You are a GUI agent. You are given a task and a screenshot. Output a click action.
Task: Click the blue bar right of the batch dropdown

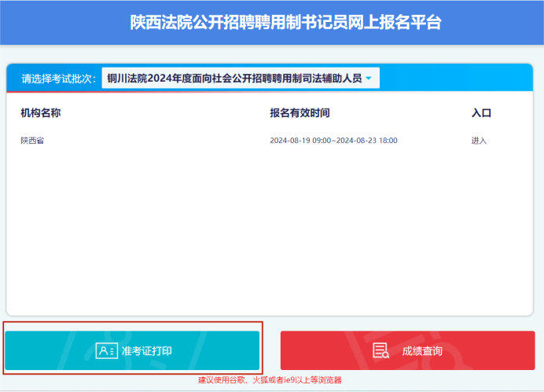tap(456, 78)
